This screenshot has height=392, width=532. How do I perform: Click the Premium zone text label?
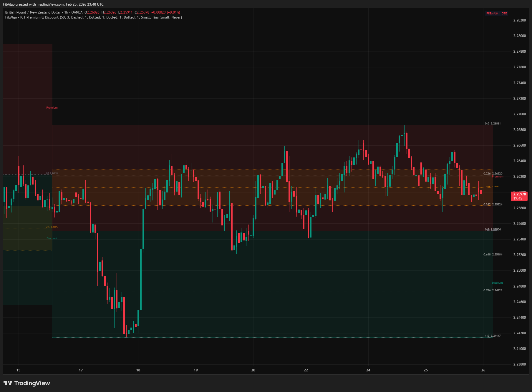(x=52, y=107)
